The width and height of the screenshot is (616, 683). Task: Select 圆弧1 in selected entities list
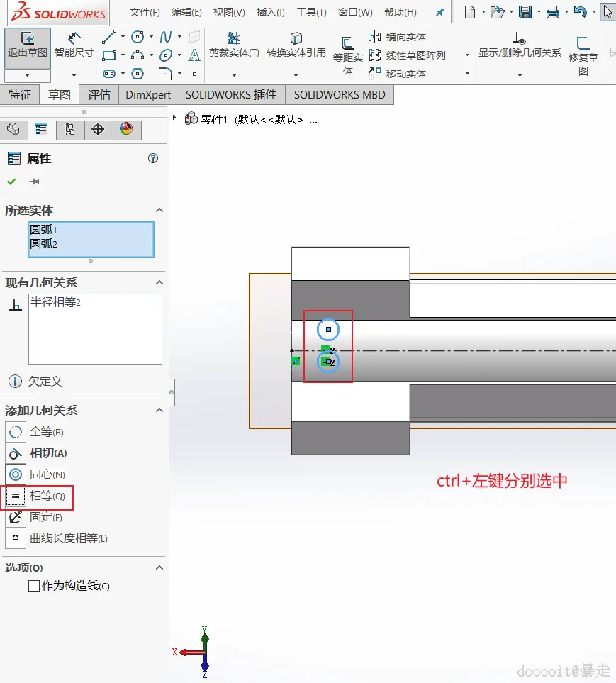[x=43, y=230]
